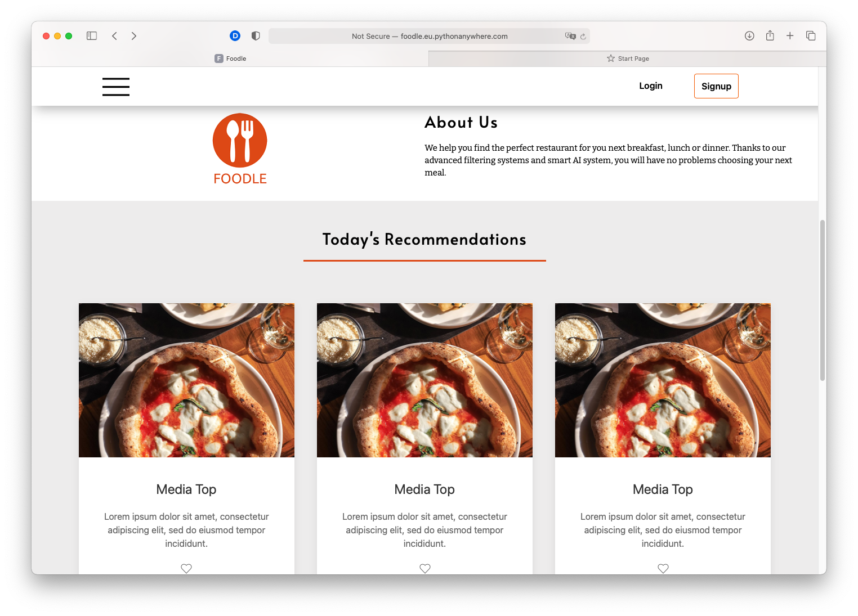Go back to previous page

click(x=114, y=36)
